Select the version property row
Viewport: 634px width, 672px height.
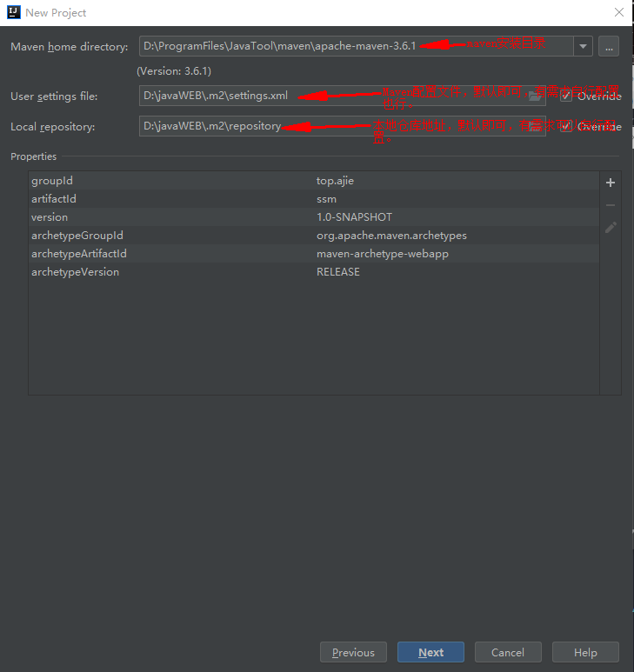click(314, 217)
